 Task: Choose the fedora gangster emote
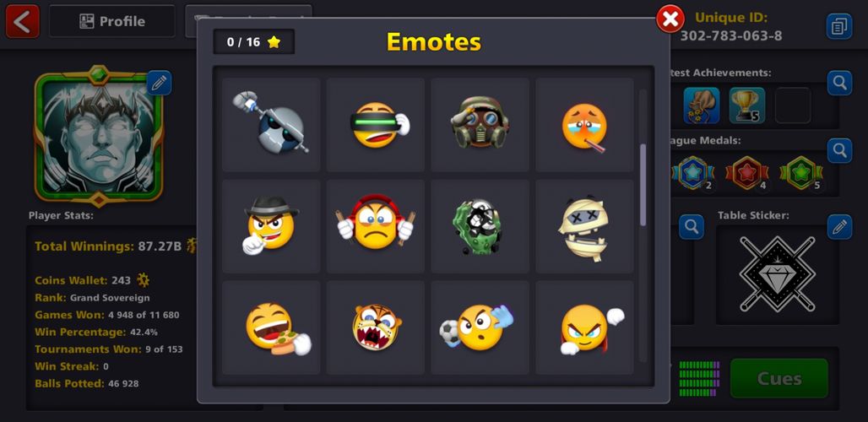271,226
